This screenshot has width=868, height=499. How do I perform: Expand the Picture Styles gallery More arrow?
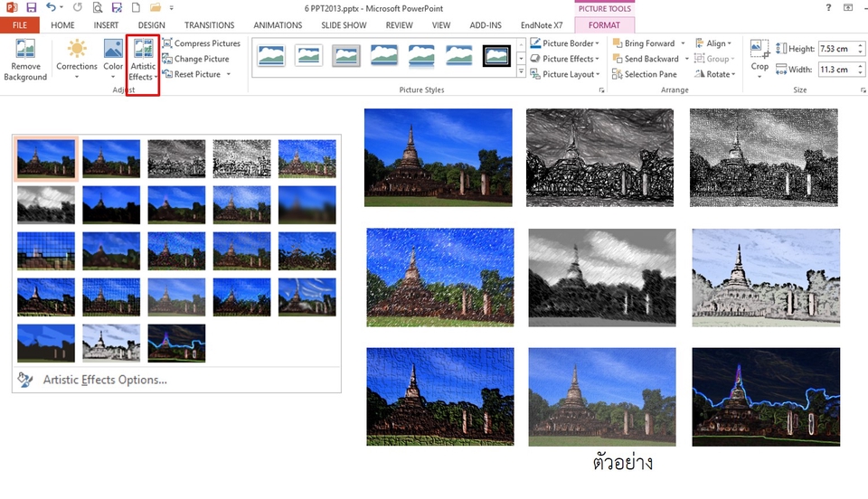(521, 71)
